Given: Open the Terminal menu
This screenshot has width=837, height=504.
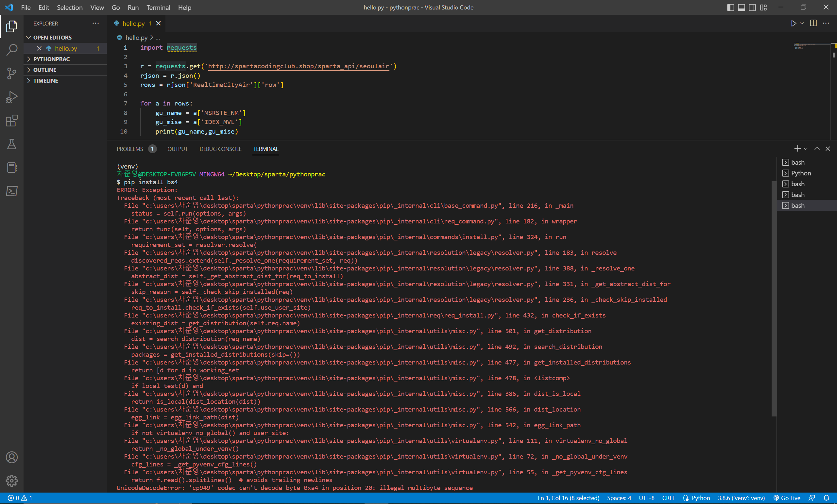Looking at the screenshot, I should tap(158, 8).
